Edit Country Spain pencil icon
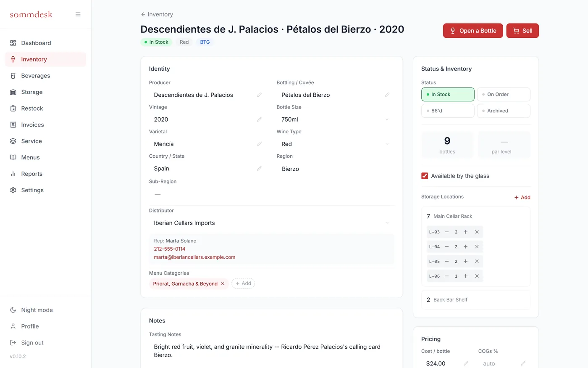Viewport: 588px width, 368px height. pyautogui.click(x=259, y=169)
